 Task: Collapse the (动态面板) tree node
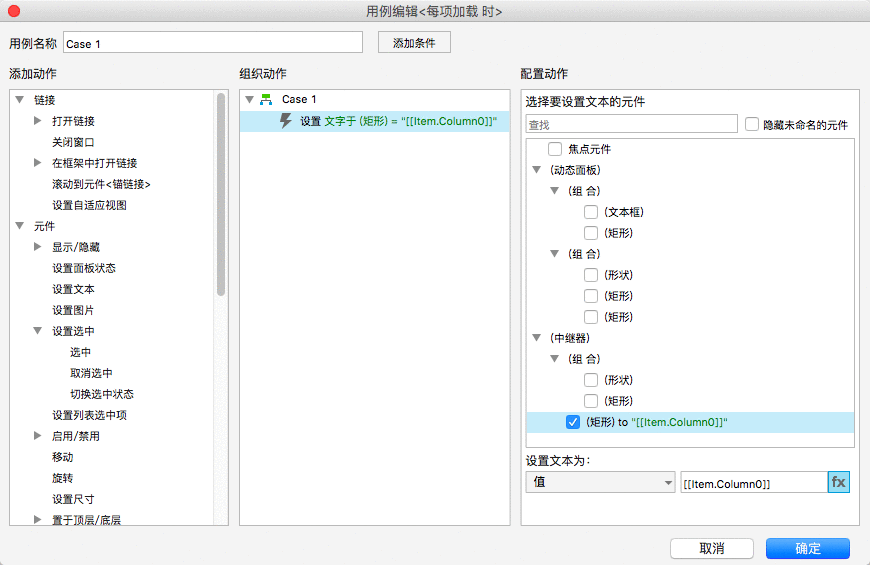pos(537,170)
